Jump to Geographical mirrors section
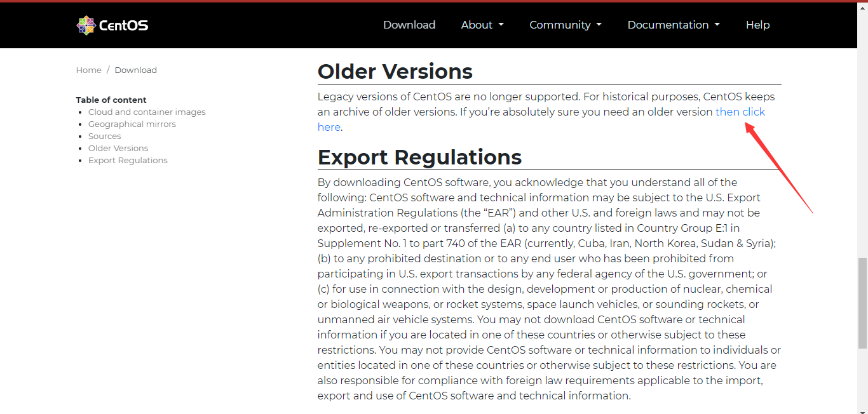 click(132, 124)
